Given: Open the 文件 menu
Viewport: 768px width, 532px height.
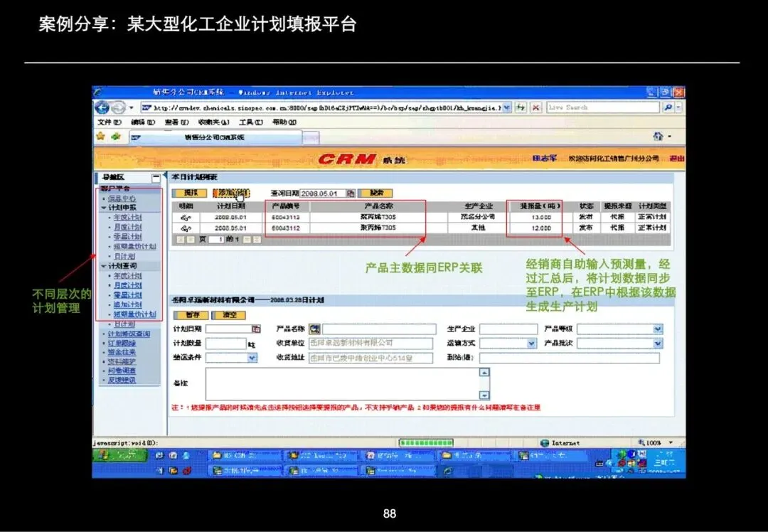Looking at the screenshot, I should (x=110, y=122).
